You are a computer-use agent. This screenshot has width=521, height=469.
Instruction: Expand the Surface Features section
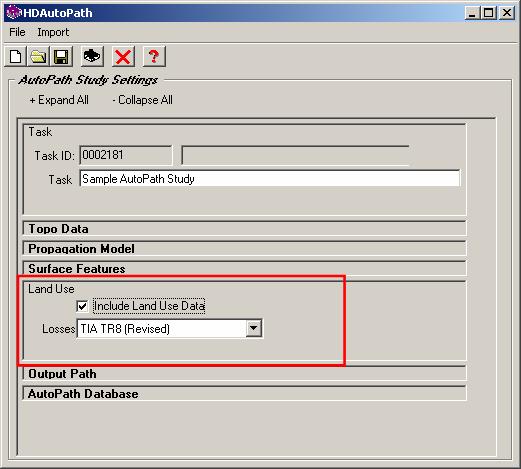tap(244, 269)
